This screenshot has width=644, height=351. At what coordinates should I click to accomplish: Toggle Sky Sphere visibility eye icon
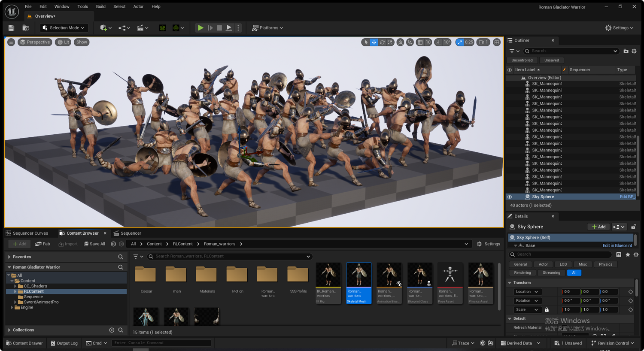point(510,197)
